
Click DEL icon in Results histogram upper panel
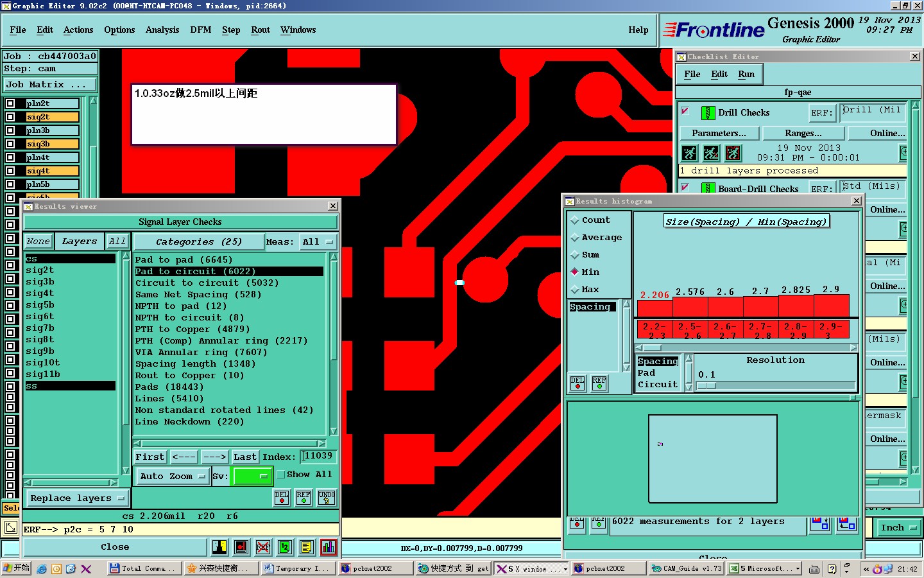tap(577, 383)
